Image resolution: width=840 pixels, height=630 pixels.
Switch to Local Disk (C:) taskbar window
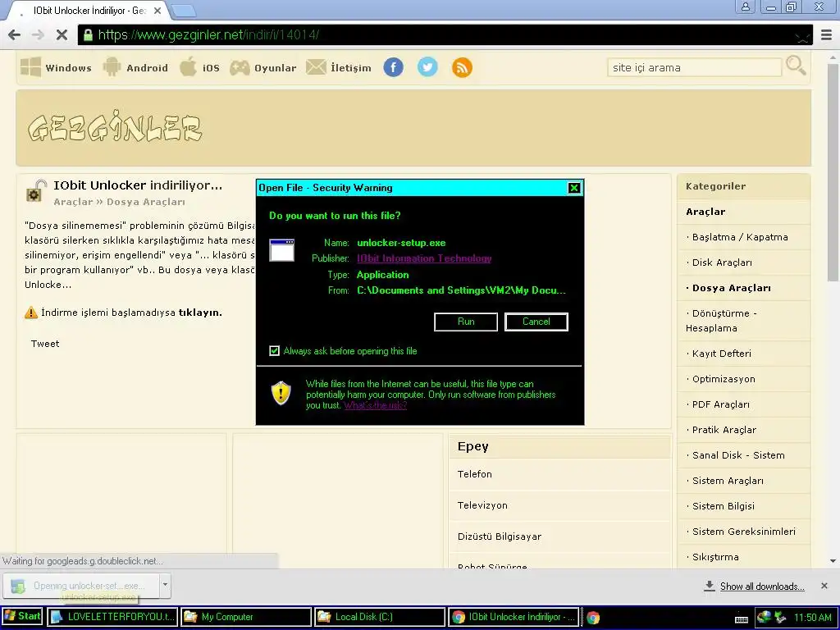tap(380, 617)
